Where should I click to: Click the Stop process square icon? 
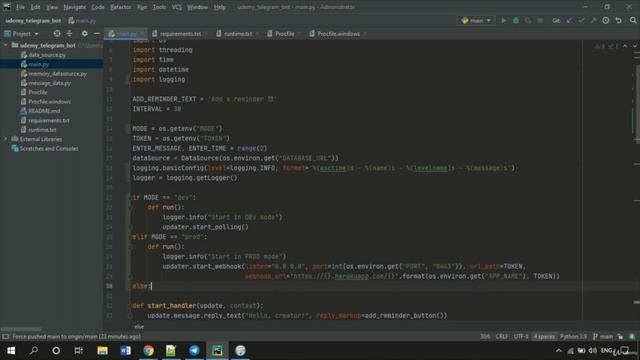click(x=540, y=20)
